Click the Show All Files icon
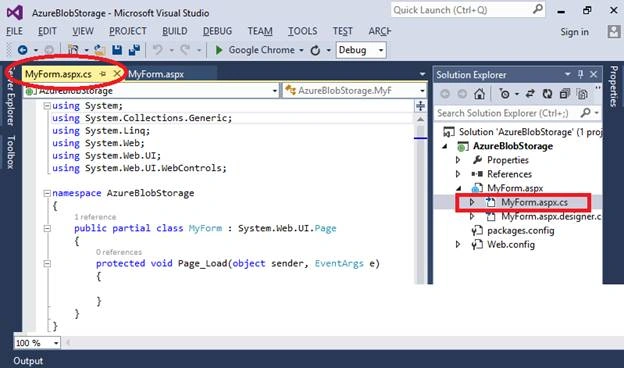This screenshot has width=624, height=368. (583, 94)
